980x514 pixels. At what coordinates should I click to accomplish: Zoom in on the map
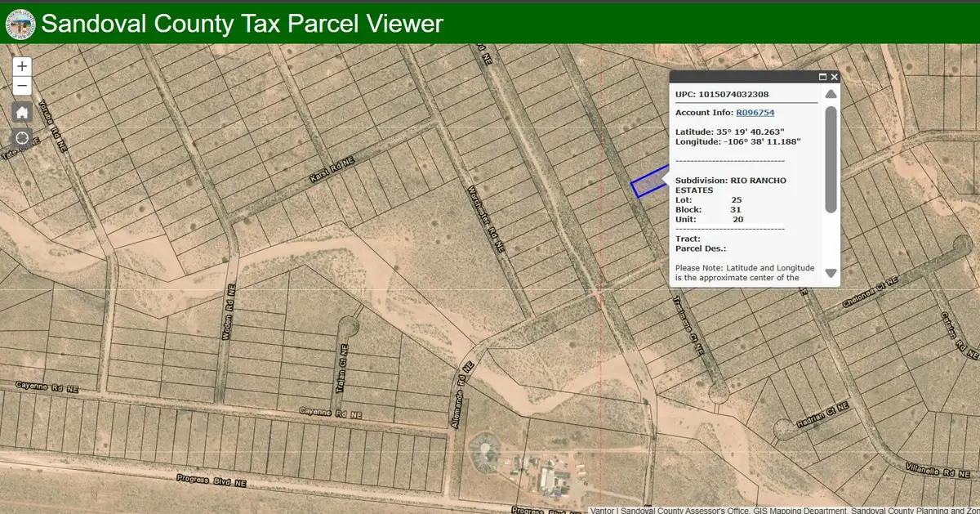tap(22, 66)
